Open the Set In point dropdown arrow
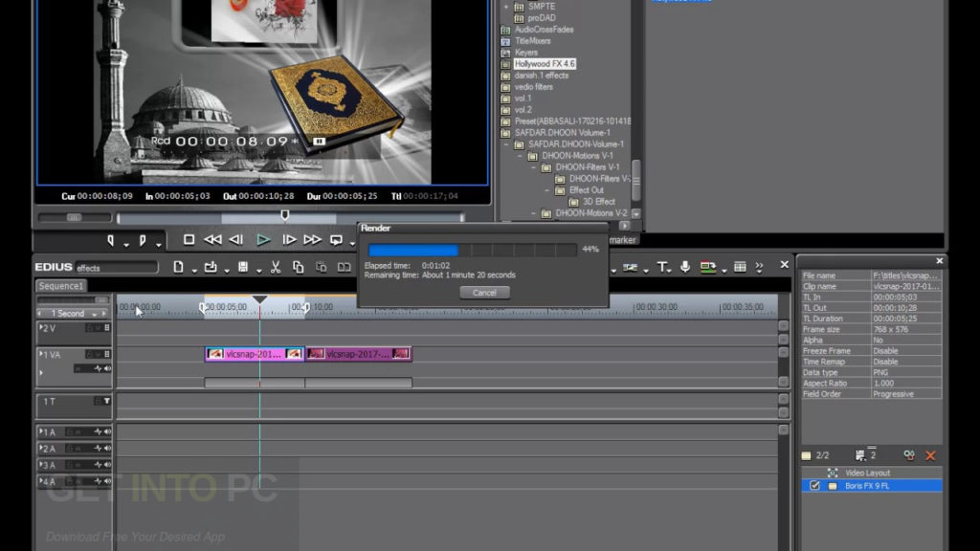980x551 pixels. coord(126,244)
